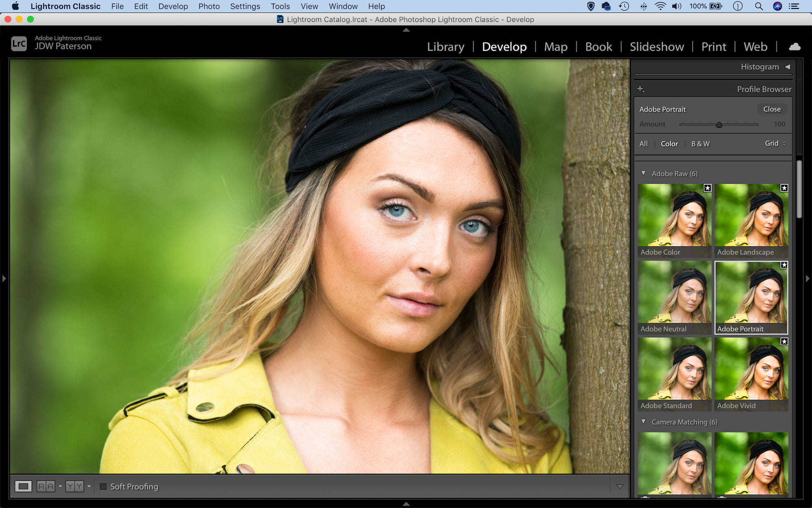This screenshot has height=508, width=812.
Task: Filter profiles by B & W
Action: 700,143
